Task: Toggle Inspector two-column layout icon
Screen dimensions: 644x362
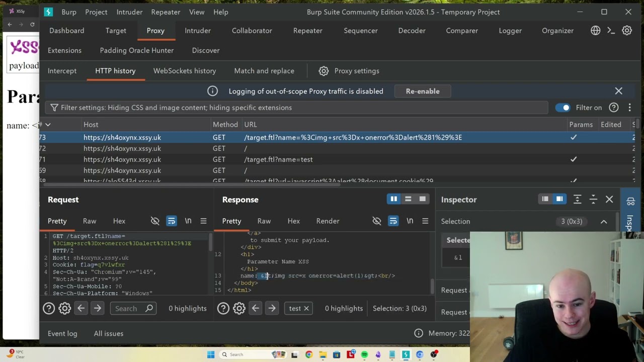Action: pos(559,200)
